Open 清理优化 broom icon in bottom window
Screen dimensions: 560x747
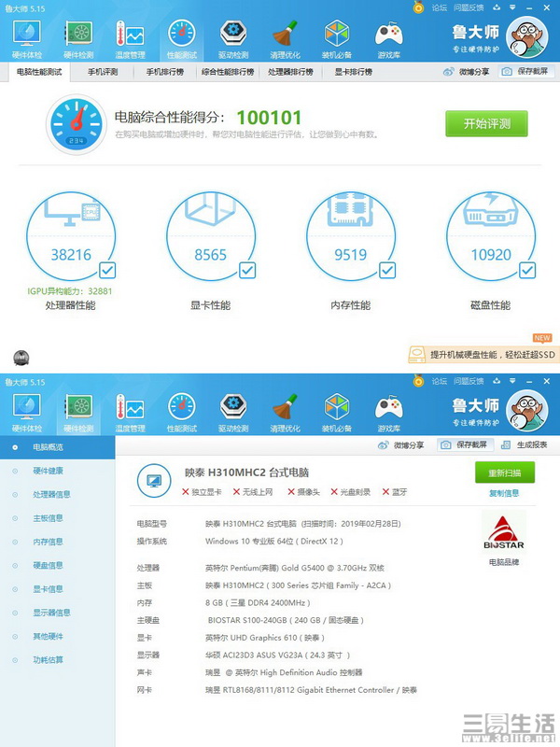tap(286, 407)
